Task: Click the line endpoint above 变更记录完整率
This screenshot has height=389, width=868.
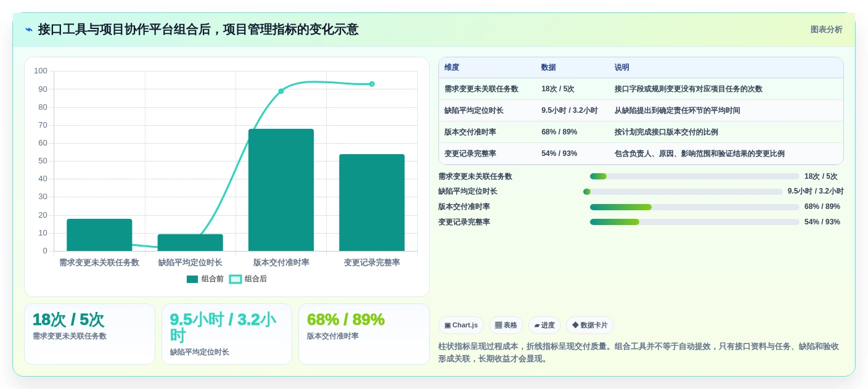Action: (372, 84)
